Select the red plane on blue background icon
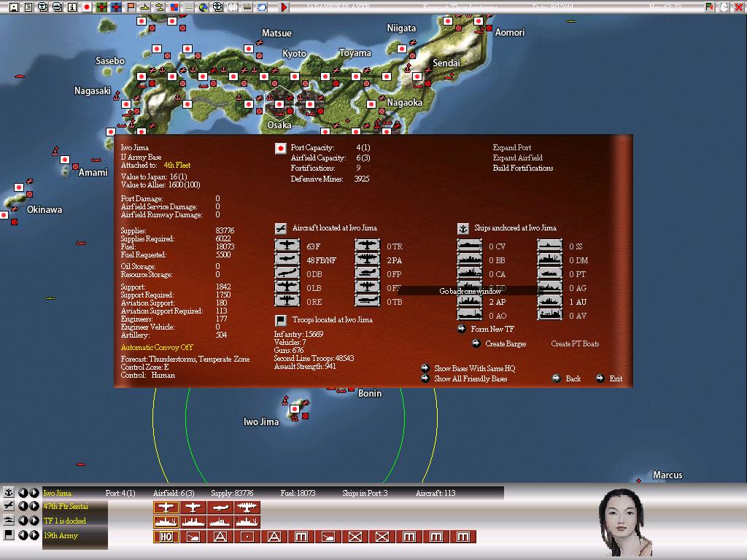 pyautogui.click(x=116, y=7)
